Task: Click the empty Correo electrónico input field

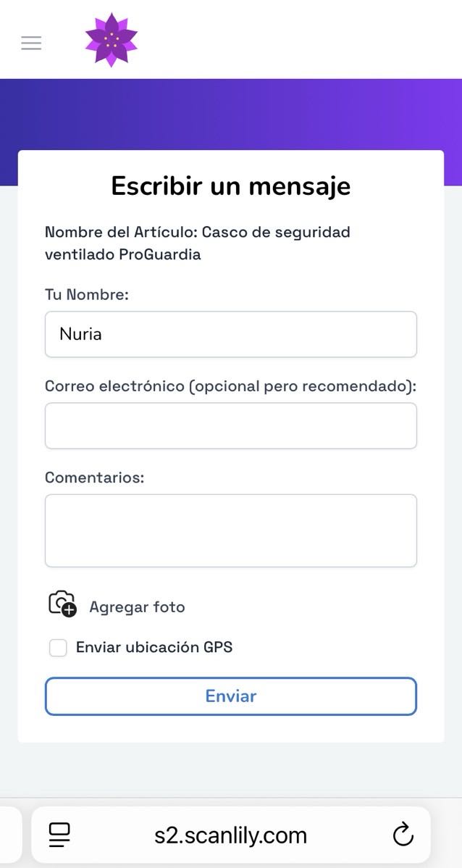Action: click(230, 425)
